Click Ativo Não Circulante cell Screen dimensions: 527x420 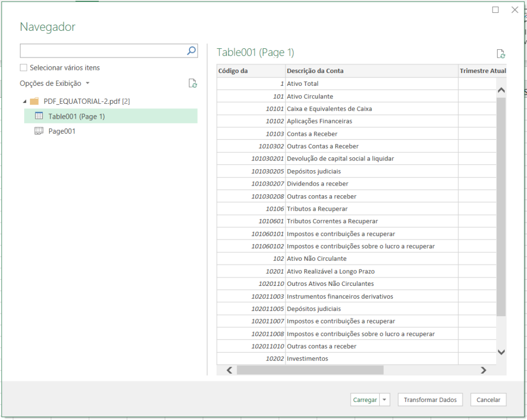pos(372,259)
